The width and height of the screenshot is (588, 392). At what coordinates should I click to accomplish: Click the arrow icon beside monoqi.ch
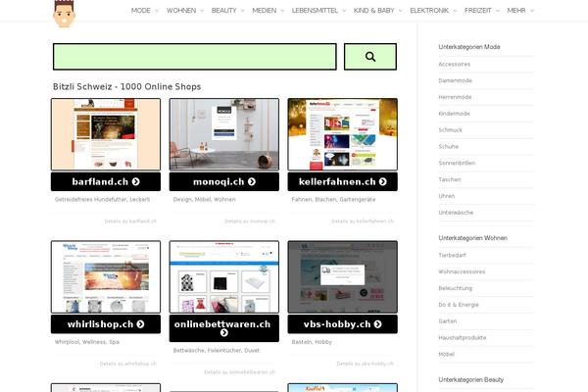(252, 181)
